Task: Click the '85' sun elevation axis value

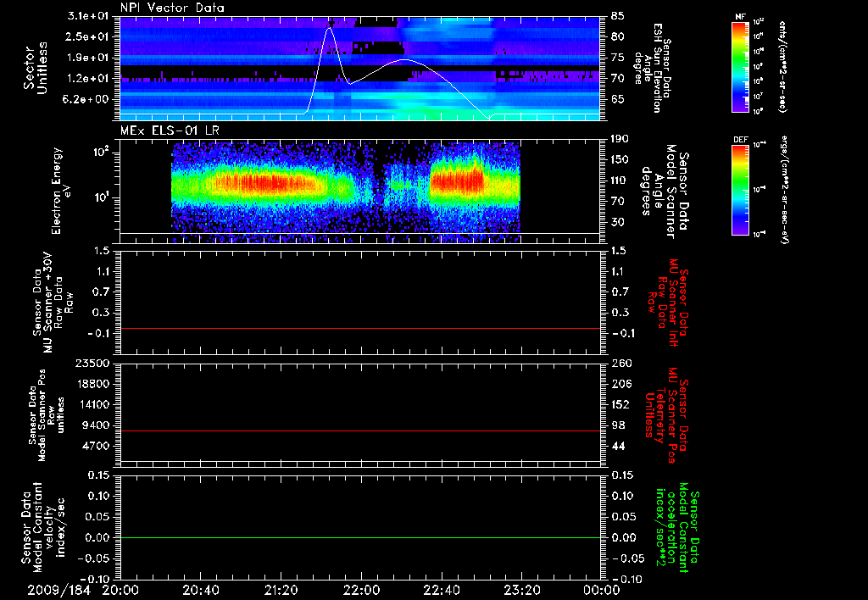Action: tap(618, 16)
